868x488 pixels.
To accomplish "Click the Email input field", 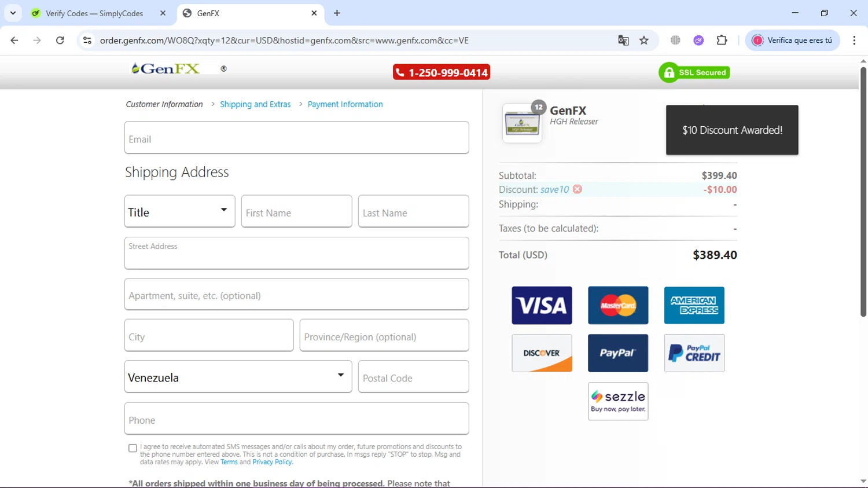I will (296, 138).
